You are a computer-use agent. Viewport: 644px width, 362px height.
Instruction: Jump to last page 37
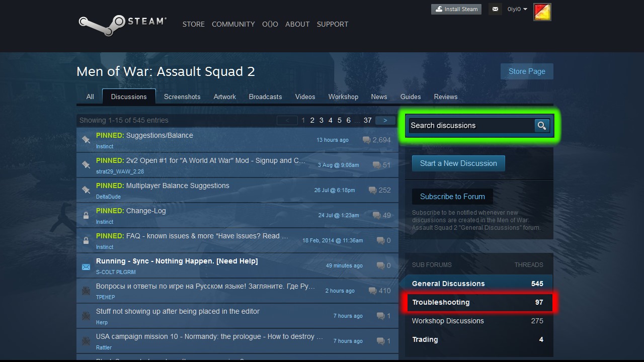[368, 120]
